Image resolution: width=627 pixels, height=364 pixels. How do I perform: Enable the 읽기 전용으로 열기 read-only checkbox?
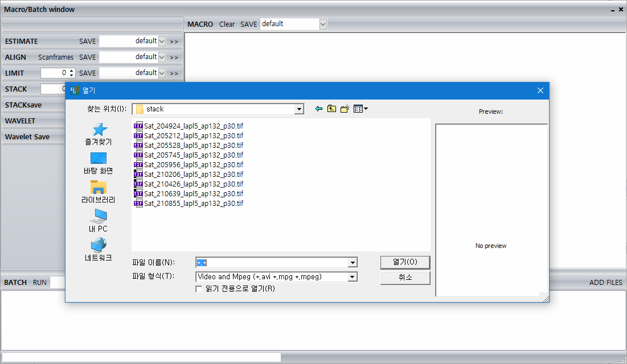[x=198, y=289]
